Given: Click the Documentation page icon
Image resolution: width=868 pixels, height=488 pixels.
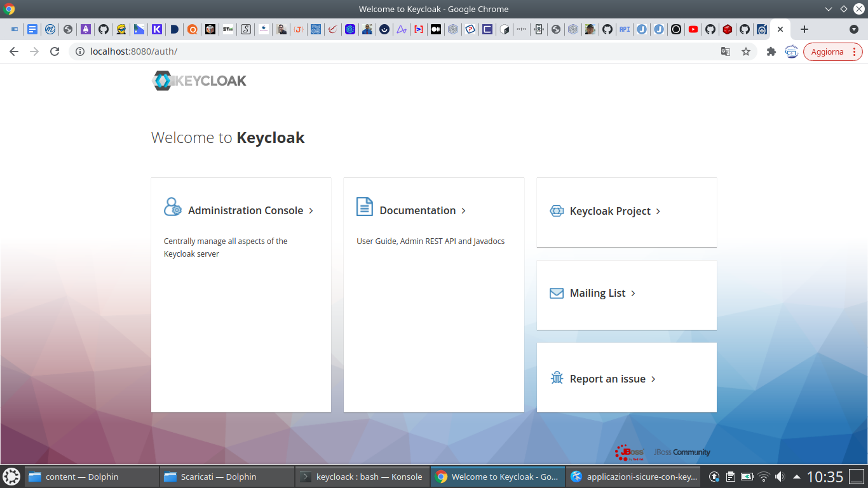Looking at the screenshot, I should 365,207.
